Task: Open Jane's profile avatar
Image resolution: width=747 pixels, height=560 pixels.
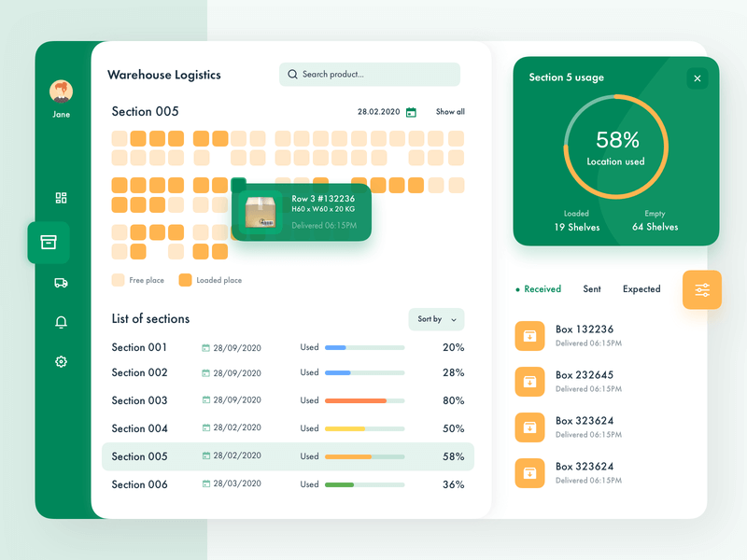Action: tap(61, 91)
